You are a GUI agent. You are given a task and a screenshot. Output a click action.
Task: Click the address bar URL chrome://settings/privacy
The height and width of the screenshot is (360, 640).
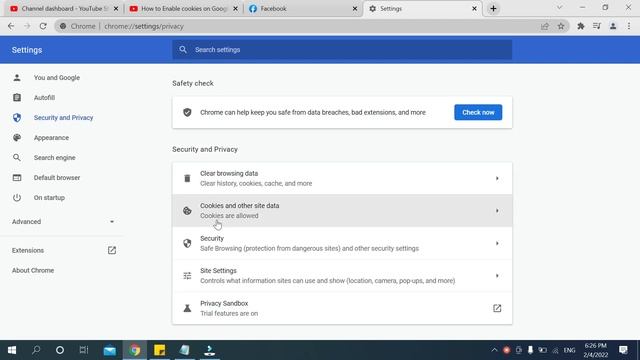click(x=144, y=26)
